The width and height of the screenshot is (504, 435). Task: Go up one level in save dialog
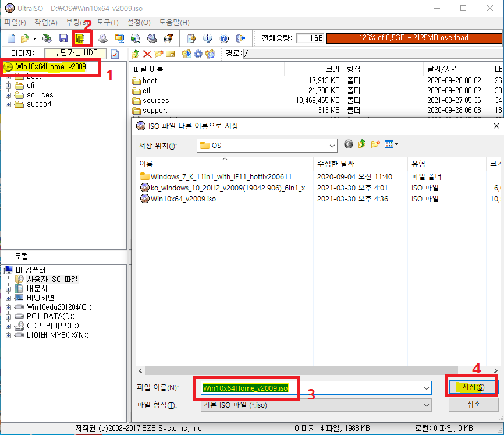pos(362,144)
